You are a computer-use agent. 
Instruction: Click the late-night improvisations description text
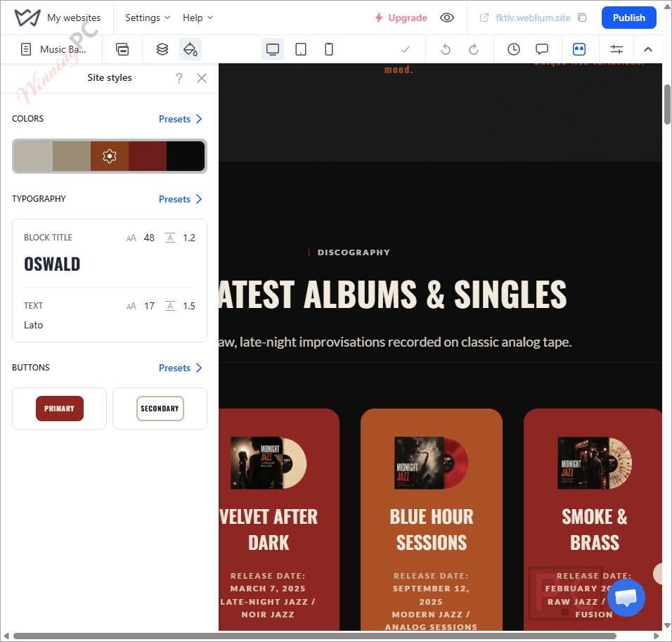click(x=395, y=342)
